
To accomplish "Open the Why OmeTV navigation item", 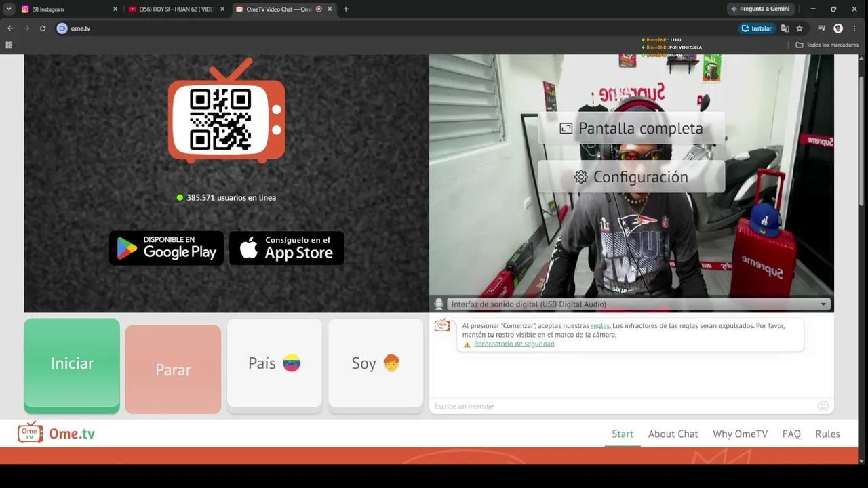I will (740, 434).
